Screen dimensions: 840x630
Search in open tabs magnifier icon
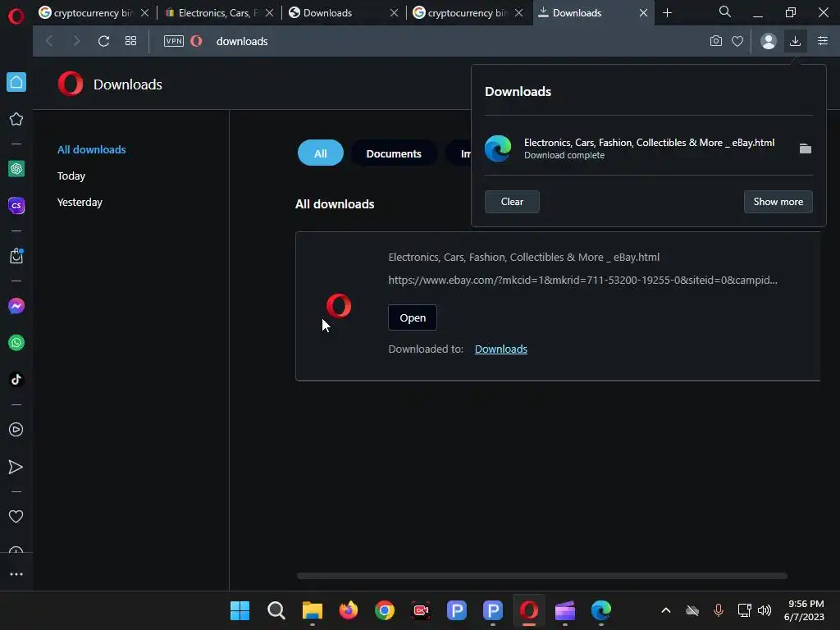725,11
